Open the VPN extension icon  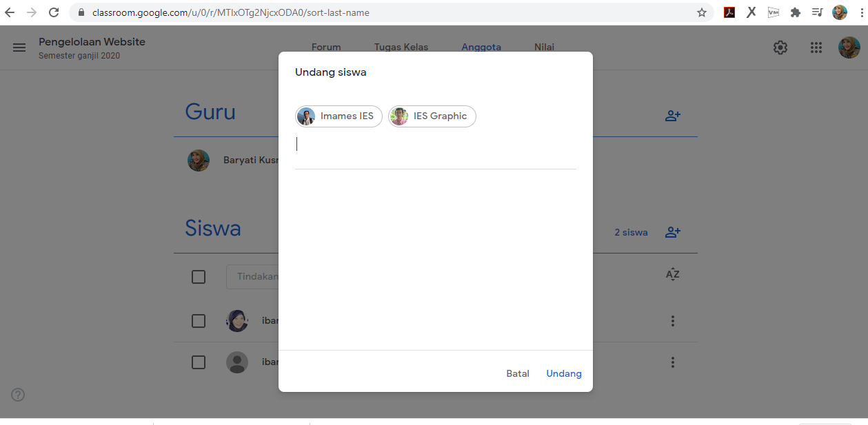(x=774, y=12)
